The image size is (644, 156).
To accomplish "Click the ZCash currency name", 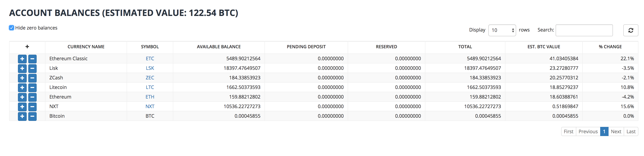I will click(56, 78).
